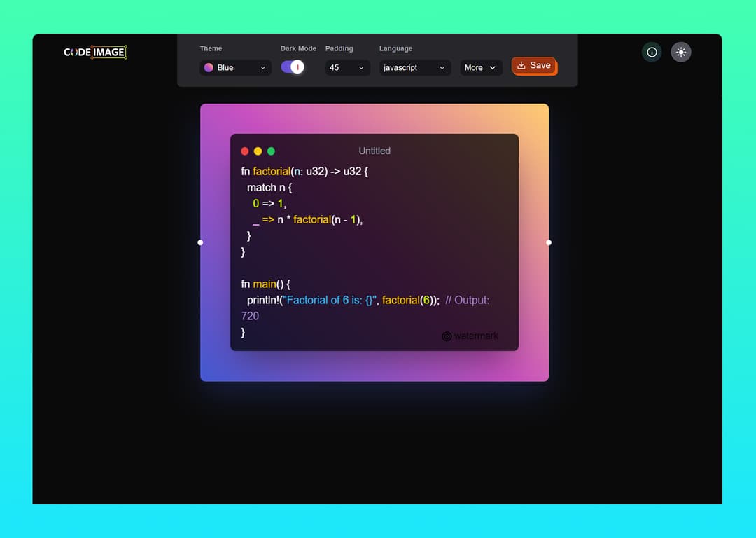Click the left width resize handle
Screen dimensions: 756x538
201,242
